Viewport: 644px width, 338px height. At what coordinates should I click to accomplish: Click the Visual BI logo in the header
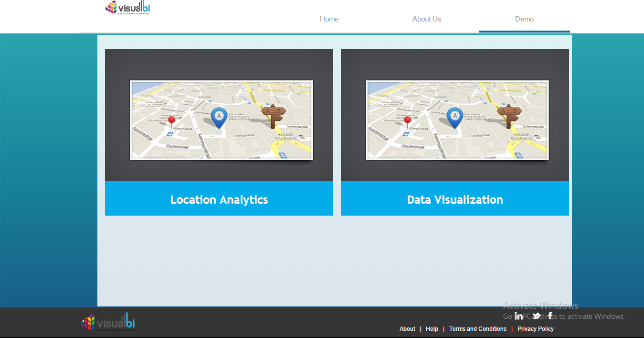click(x=128, y=8)
